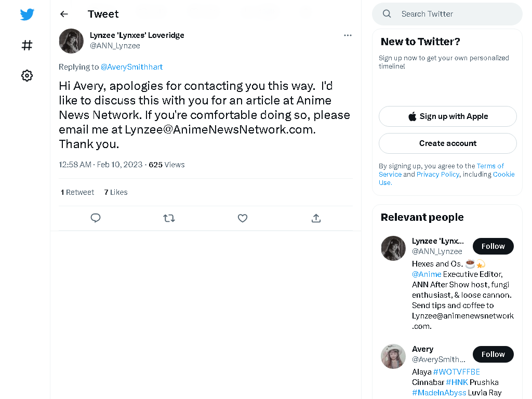The image size is (532, 399).
Task: Share the tweet using the share icon
Action: pos(316,218)
